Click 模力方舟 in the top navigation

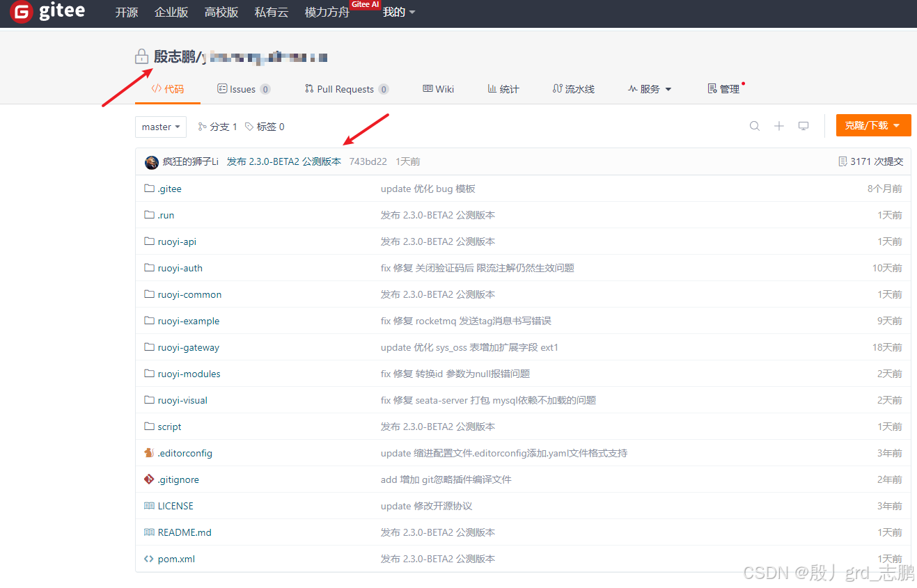(x=327, y=12)
